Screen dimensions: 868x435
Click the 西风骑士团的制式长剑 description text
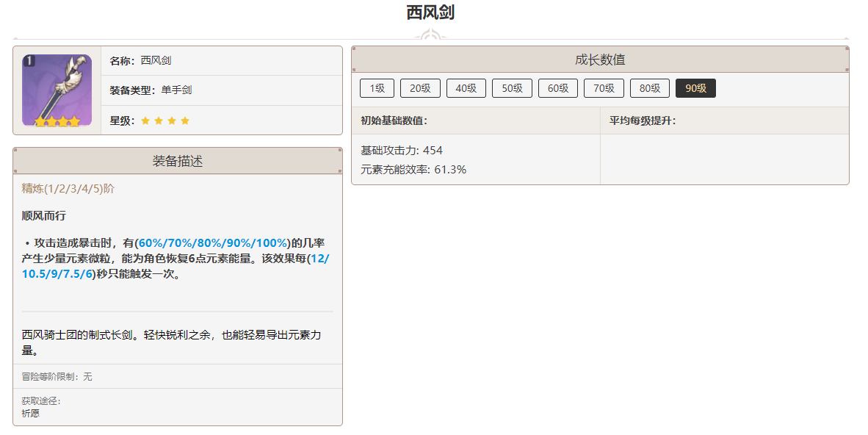172,342
